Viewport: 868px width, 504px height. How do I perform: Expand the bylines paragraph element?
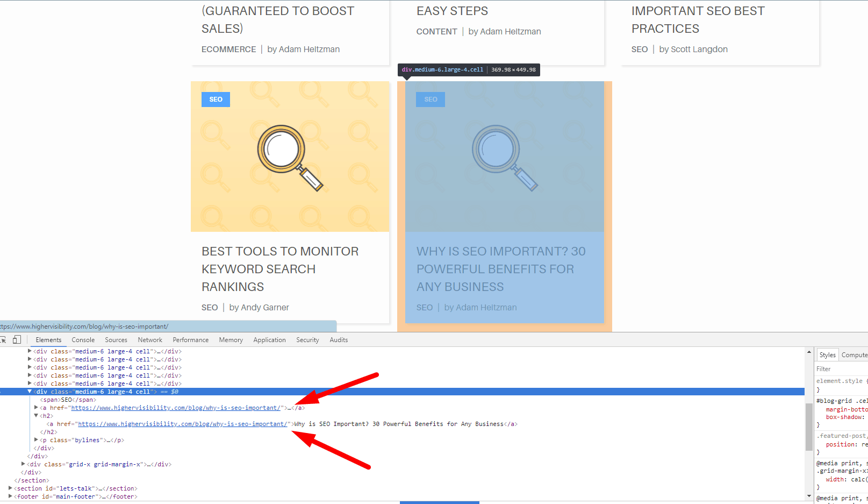coord(35,439)
